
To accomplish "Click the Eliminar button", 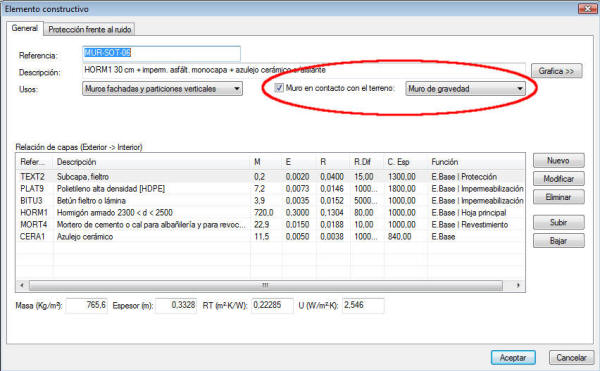I will (559, 197).
